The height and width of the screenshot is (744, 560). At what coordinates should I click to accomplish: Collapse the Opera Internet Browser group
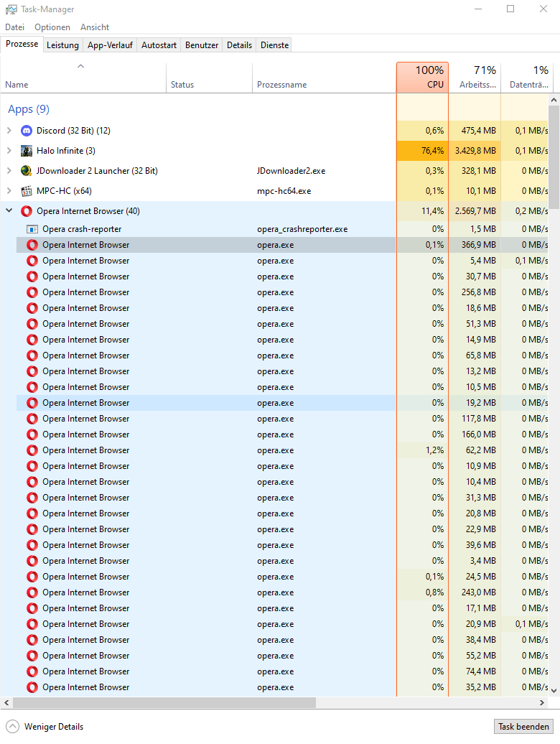9,210
